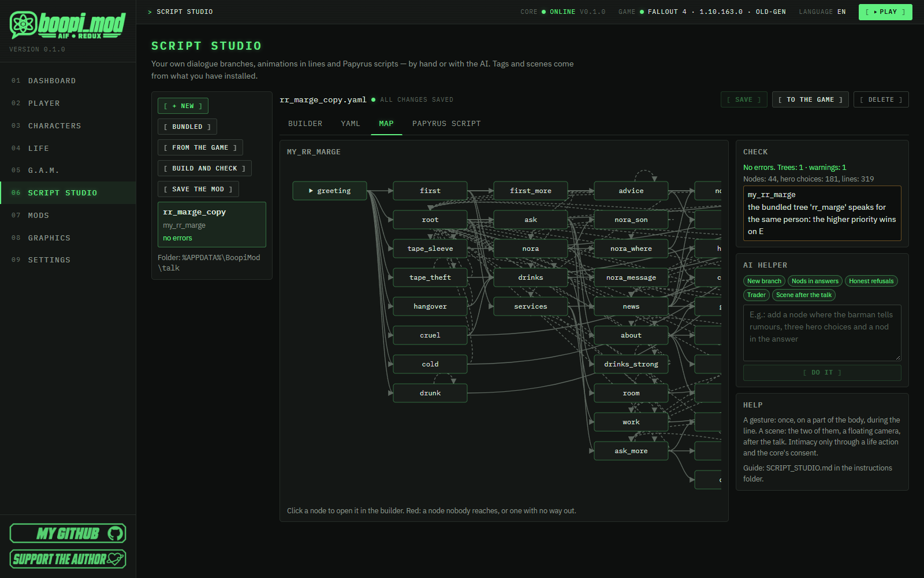Open the Player section
924x578 pixels.
68,103
